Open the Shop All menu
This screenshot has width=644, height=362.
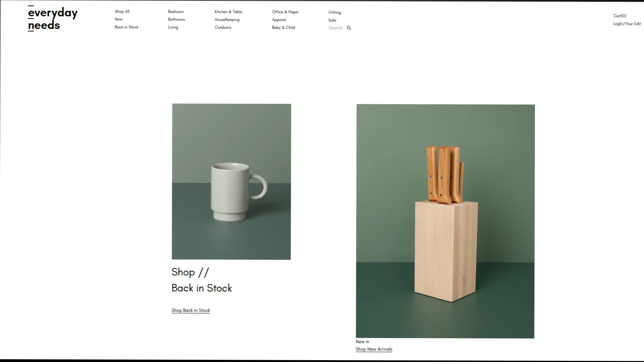tap(122, 12)
